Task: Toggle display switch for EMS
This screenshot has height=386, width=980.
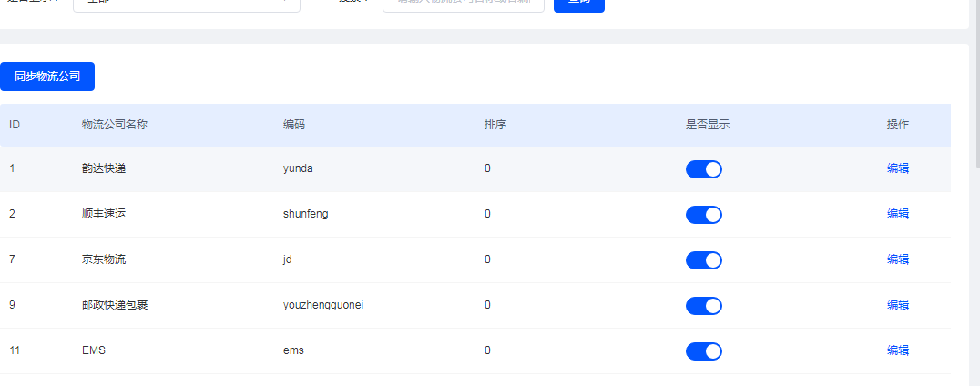Action: coord(704,351)
